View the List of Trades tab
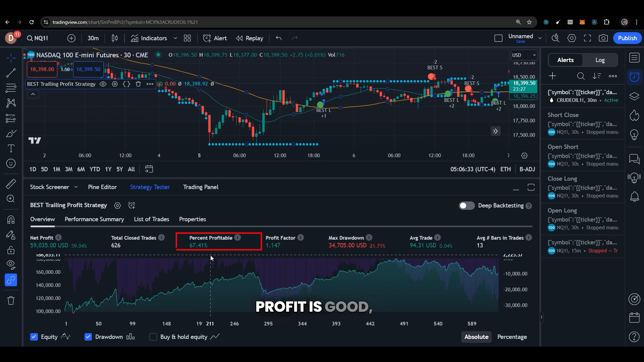 point(152,219)
